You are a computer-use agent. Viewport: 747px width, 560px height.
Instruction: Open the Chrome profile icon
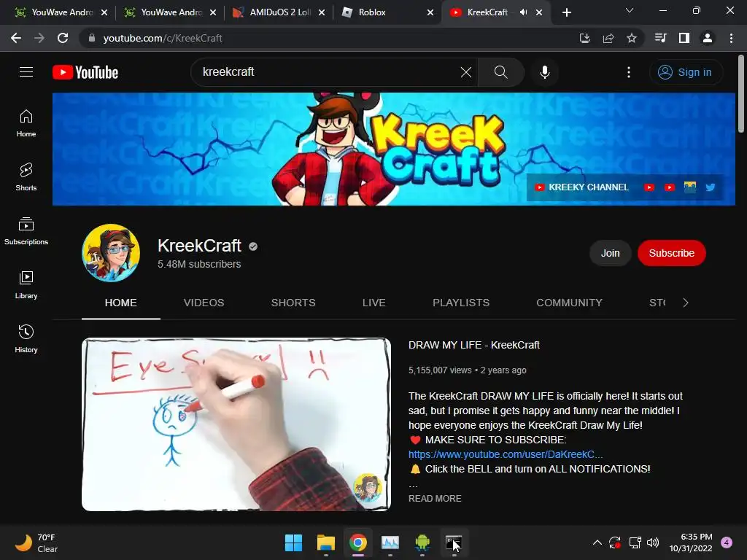[708, 38]
